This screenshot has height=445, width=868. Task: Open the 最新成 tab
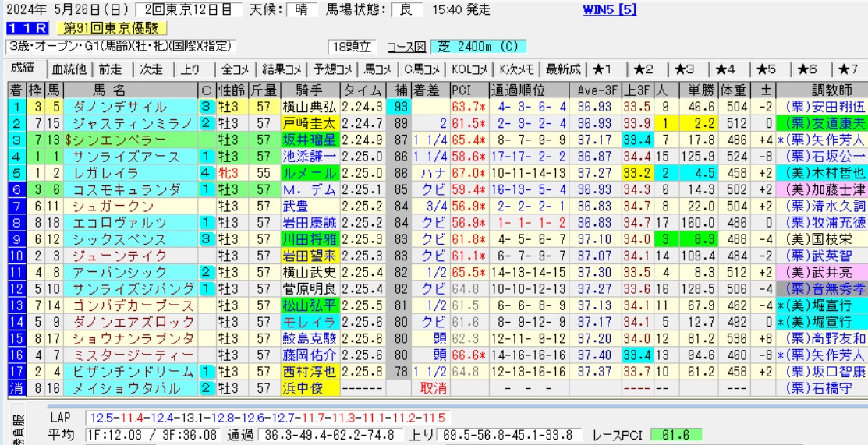tap(562, 69)
